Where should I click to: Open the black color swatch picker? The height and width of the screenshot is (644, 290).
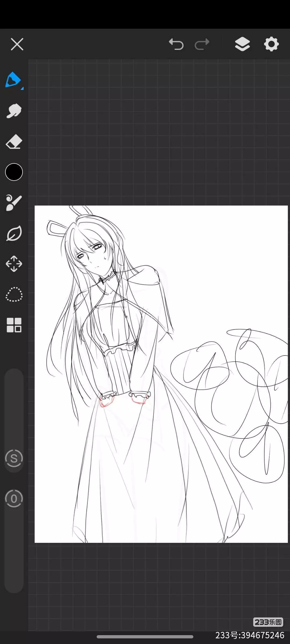(14, 172)
